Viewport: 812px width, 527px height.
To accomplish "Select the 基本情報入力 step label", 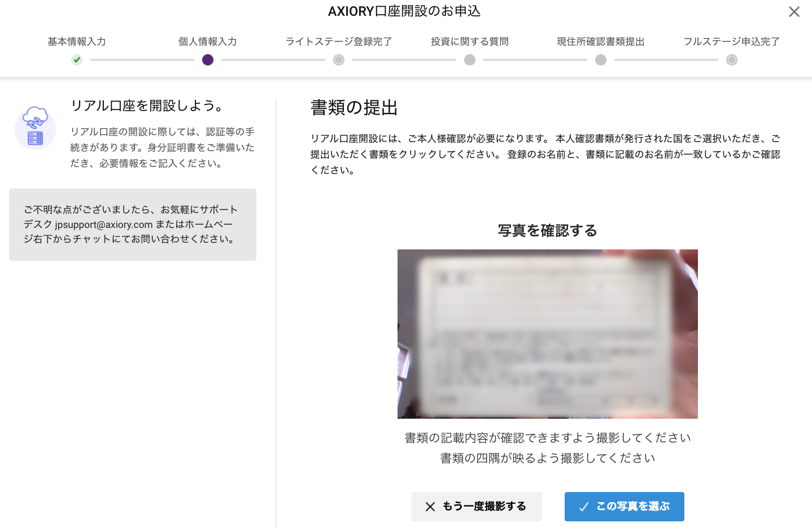I will pyautogui.click(x=77, y=42).
